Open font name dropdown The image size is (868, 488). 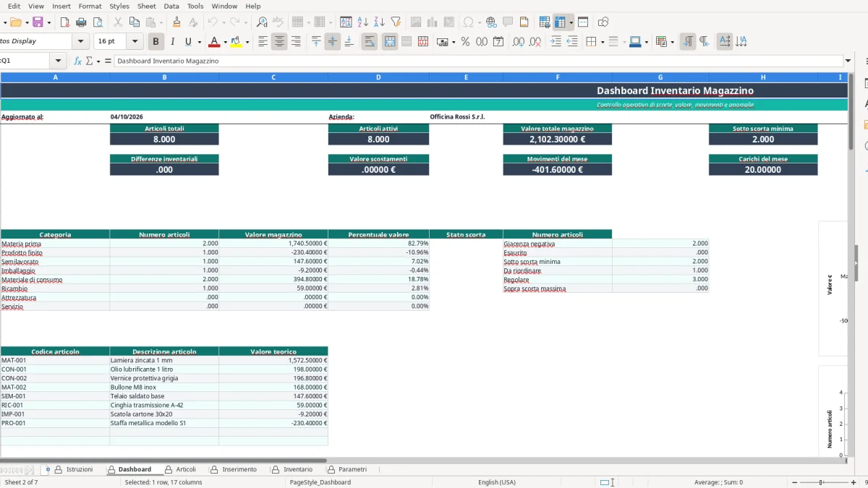pyautogui.click(x=81, y=42)
